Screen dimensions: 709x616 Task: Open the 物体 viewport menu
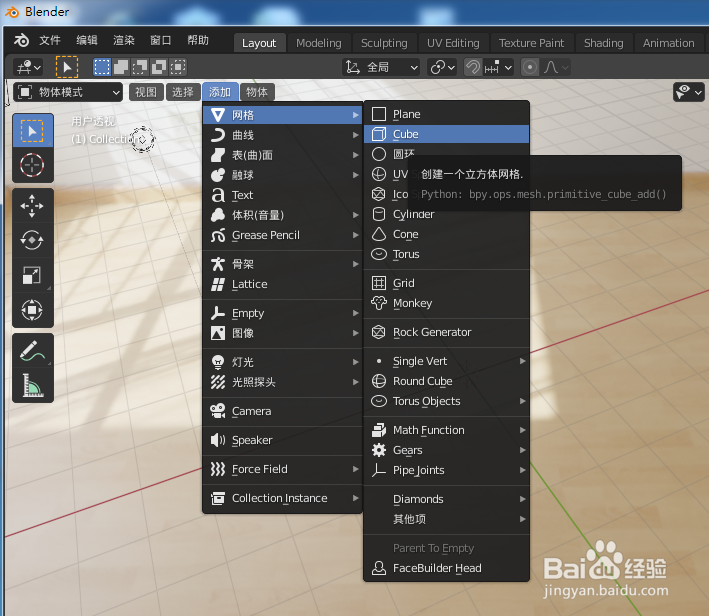click(257, 92)
